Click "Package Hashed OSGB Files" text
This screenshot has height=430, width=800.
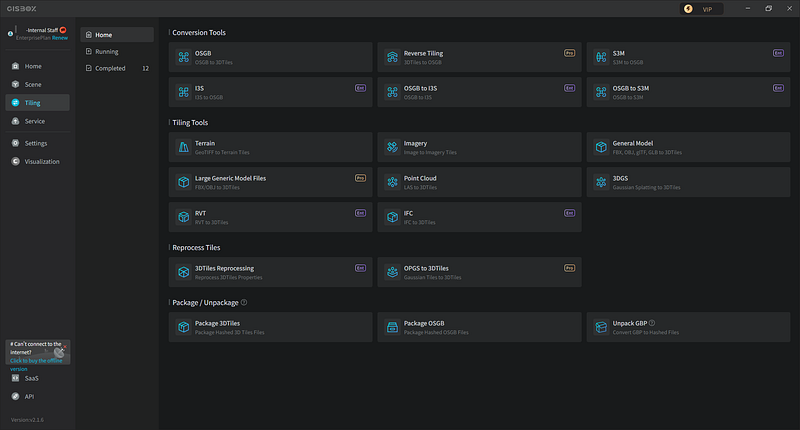436,333
